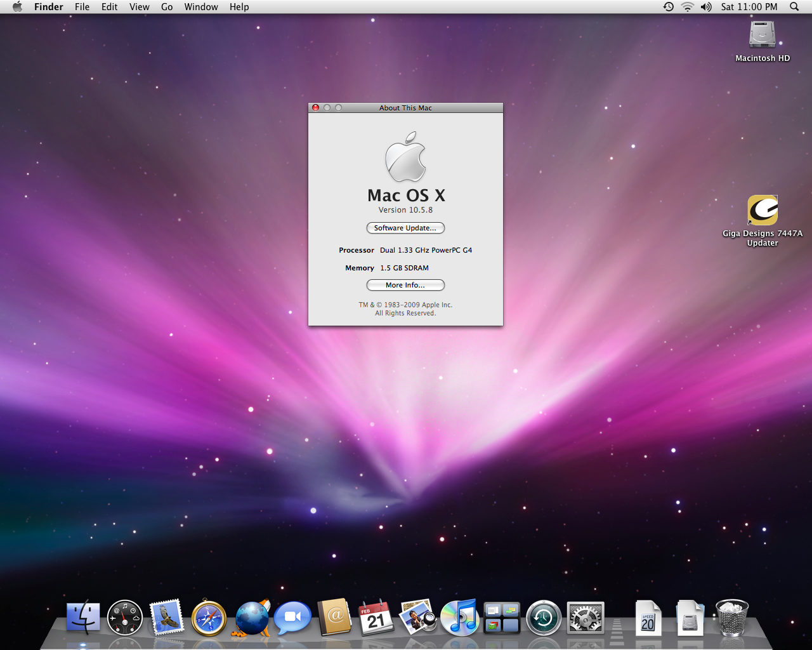
Task: Open the volume control in menu bar
Action: point(706,6)
